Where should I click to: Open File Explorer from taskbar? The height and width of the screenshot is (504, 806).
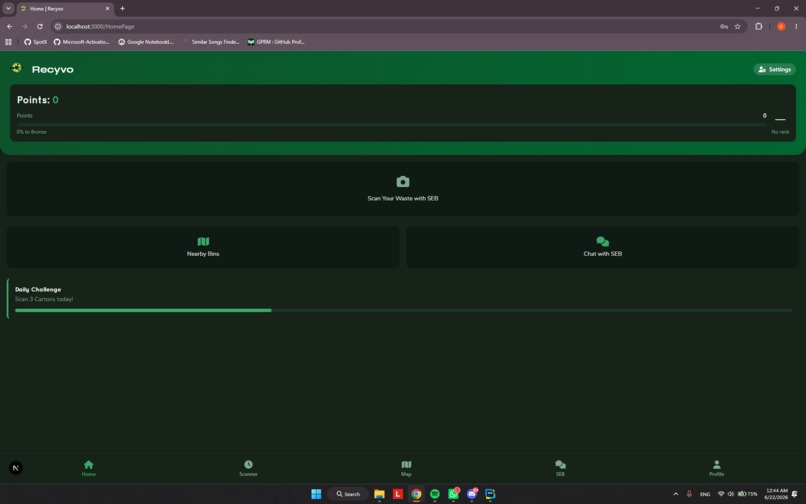point(379,494)
